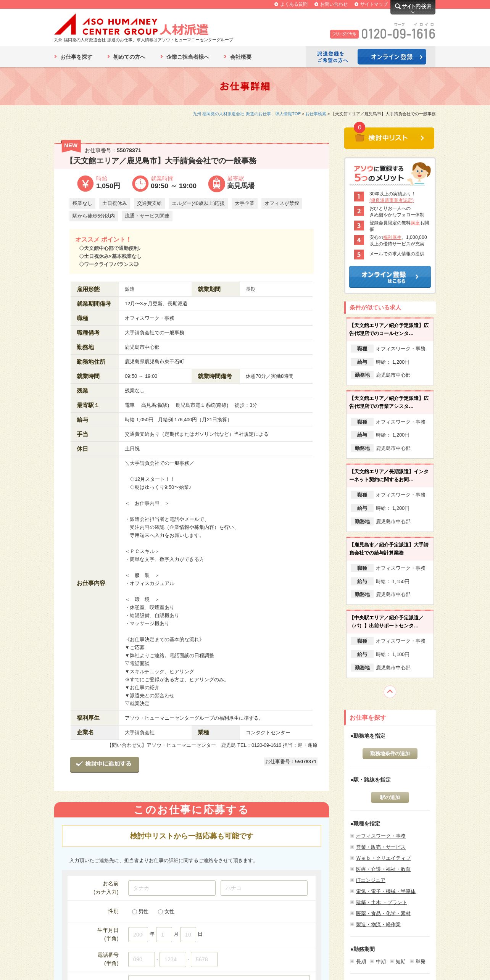490x980 pixels.
Task: Click merit number 5 icon
Action: click(x=359, y=255)
